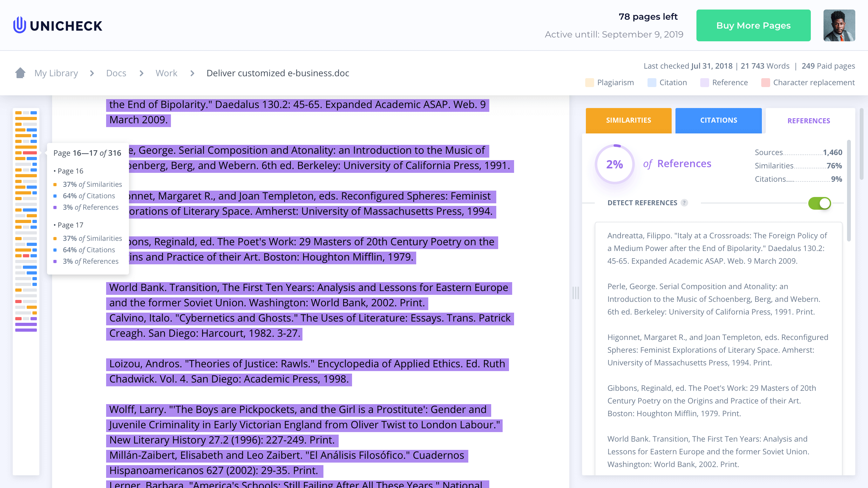Click the Character replacement red swatch
This screenshot has height=488, width=868.
point(765,83)
